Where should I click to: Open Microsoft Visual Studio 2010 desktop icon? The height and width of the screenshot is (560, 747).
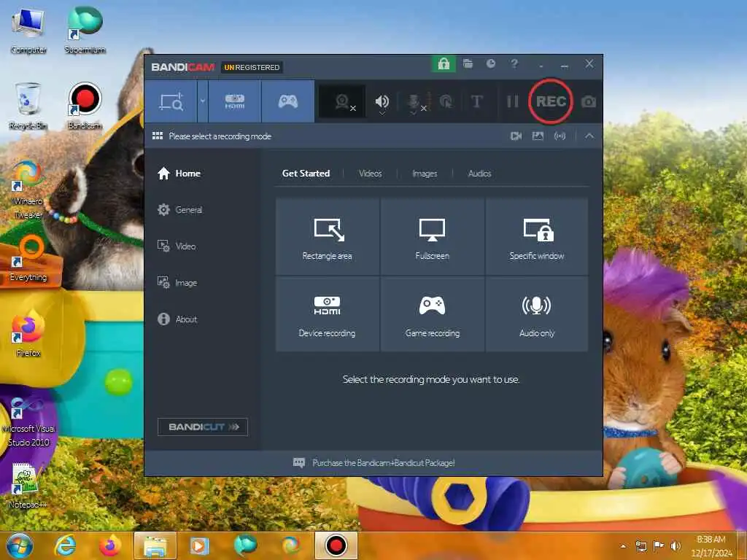click(28, 422)
